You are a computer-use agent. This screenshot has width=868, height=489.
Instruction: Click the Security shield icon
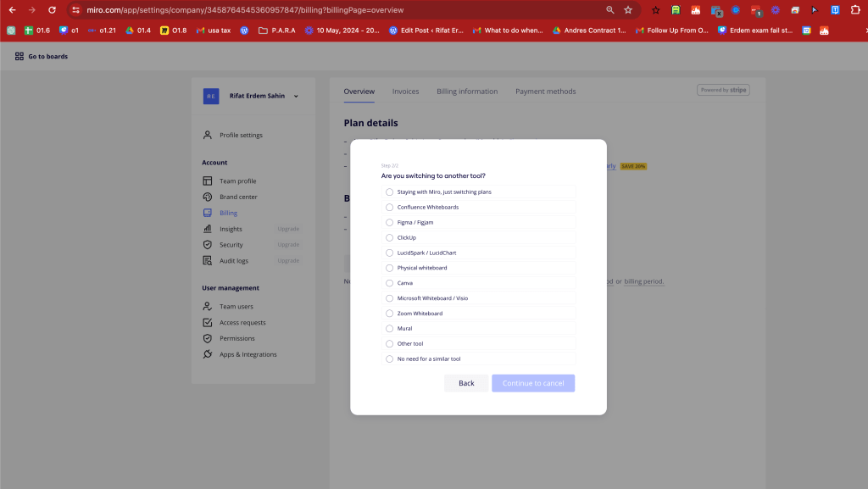click(208, 244)
